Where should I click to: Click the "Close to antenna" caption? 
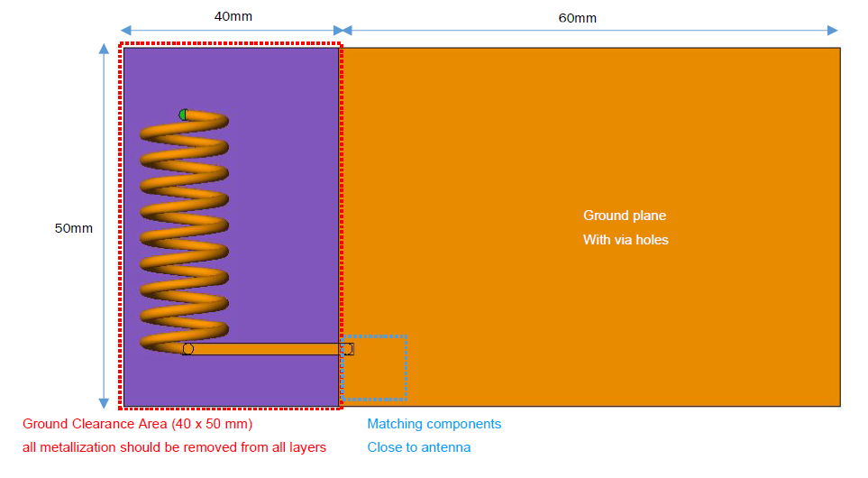click(418, 447)
